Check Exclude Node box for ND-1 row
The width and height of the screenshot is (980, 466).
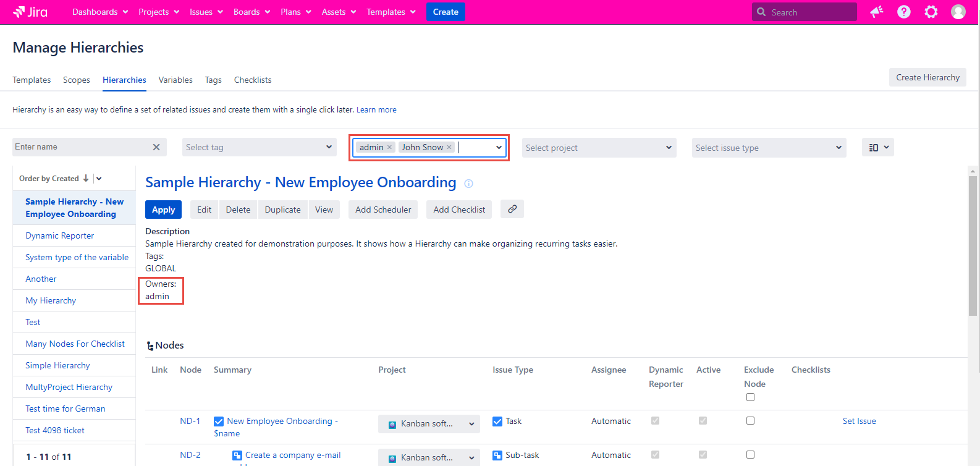750,421
